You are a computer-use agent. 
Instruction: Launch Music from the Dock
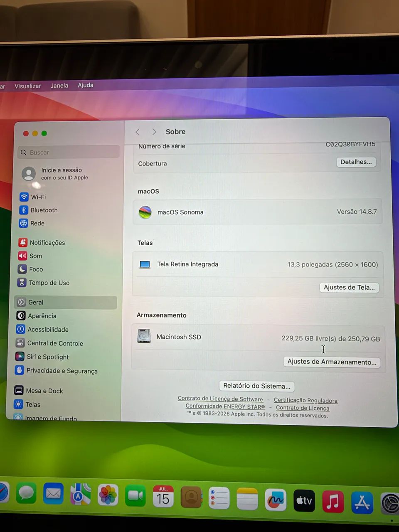coord(333,502)
